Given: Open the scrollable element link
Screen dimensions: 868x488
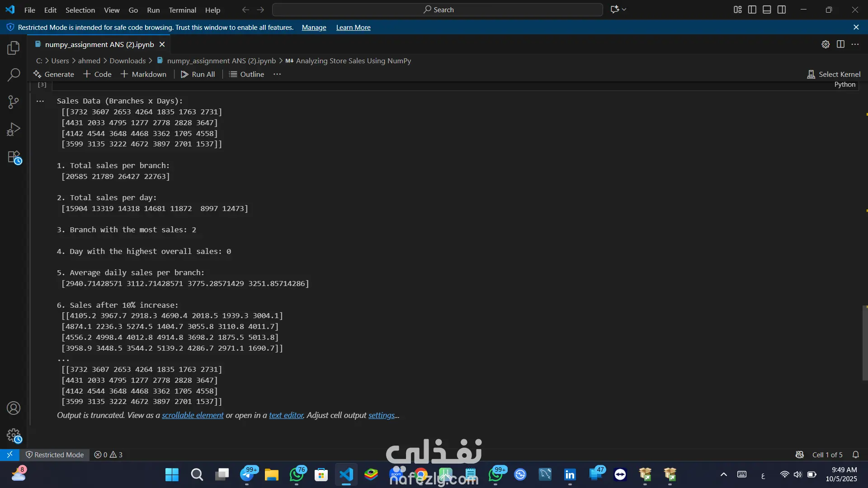Looking at the screenshot, I should click(x=193, y=415).
